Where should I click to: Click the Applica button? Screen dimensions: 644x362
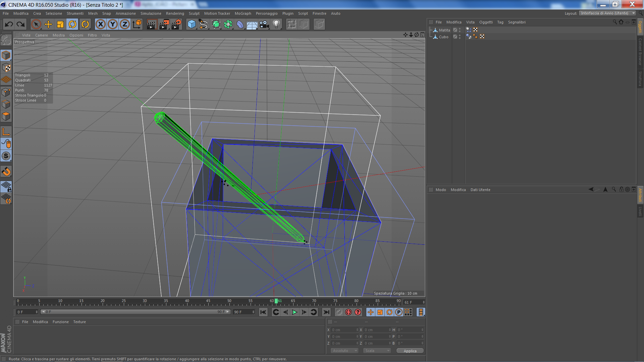[410, 351]
